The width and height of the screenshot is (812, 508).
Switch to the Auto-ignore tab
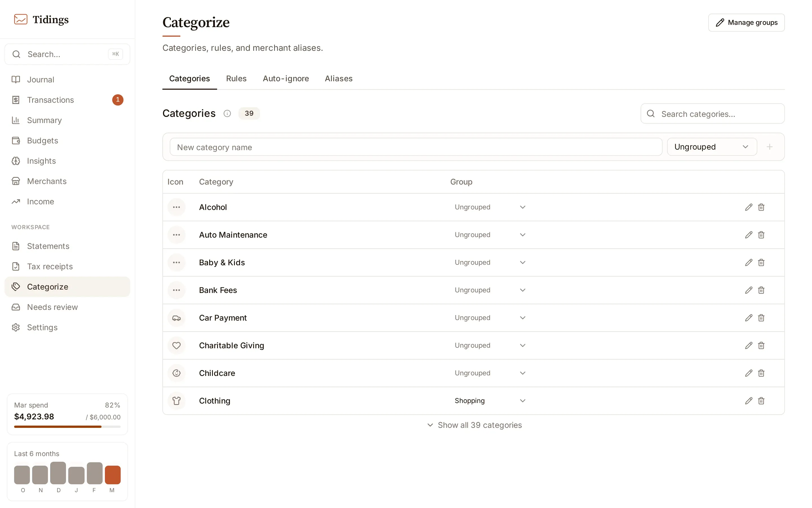coord(286,78)
